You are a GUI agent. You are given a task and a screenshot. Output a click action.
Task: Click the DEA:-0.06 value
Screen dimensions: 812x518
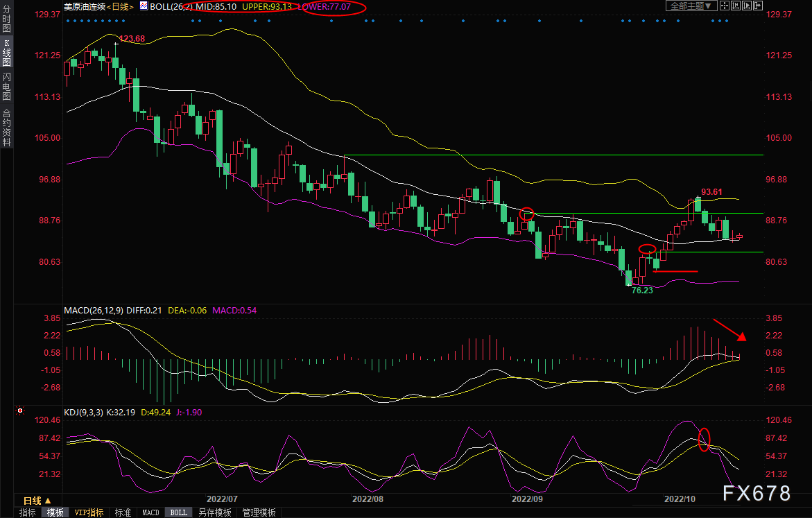[x=187, y=310]
